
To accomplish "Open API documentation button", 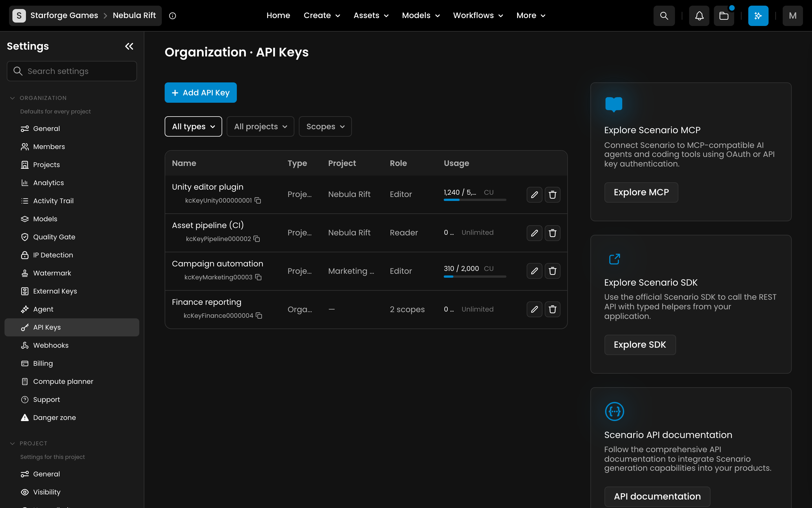I will pos(657,497).
